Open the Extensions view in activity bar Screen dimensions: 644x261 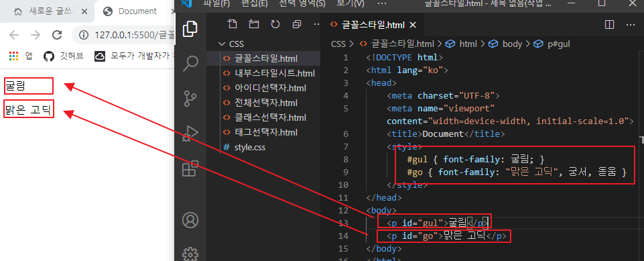click(190, 168)
